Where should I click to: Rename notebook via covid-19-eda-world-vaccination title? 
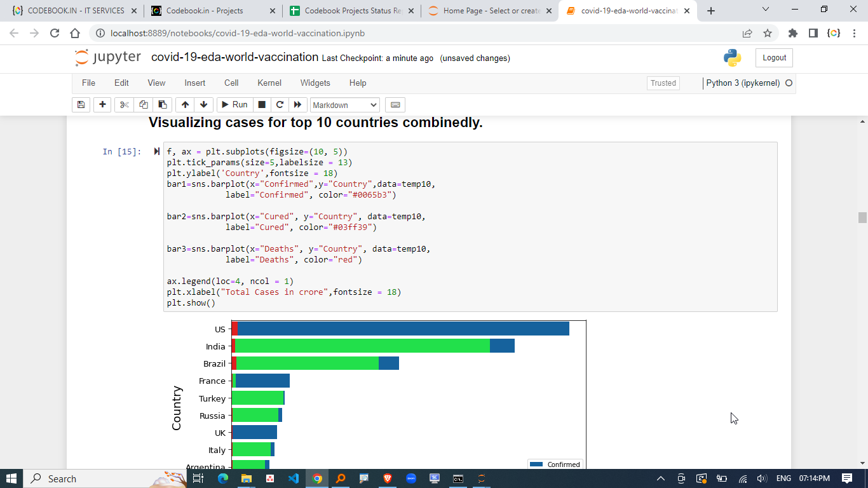[234, 57]
